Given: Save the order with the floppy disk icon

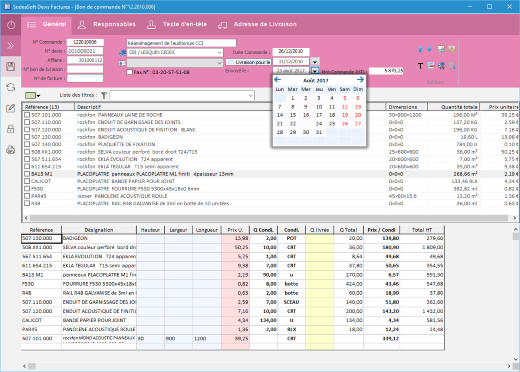Looking at the screenshot, I should tap(11, 66).
